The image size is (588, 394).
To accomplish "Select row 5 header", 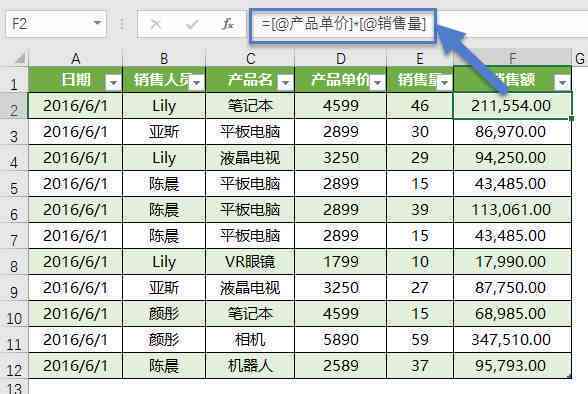I will coord(14,184).
